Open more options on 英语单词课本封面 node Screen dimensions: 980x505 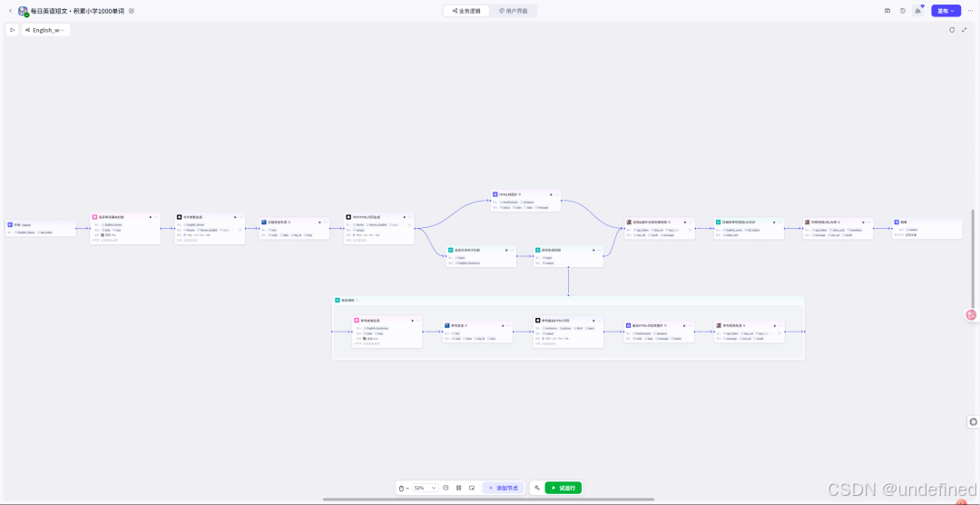click(x=156, y=217)
